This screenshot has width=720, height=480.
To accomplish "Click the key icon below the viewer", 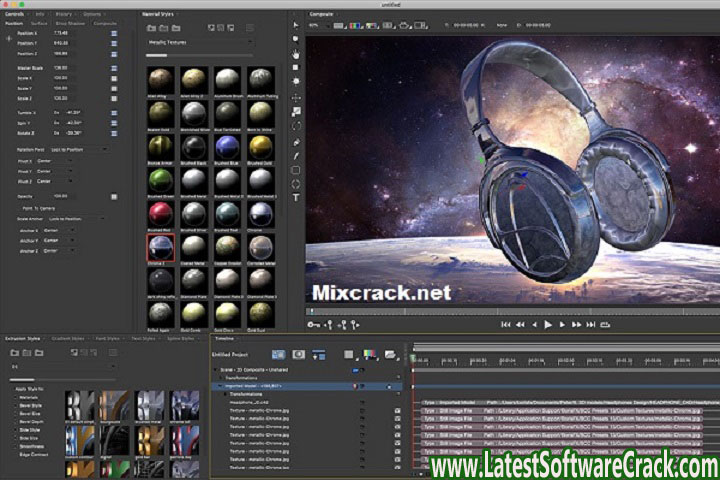I will 314,324.
